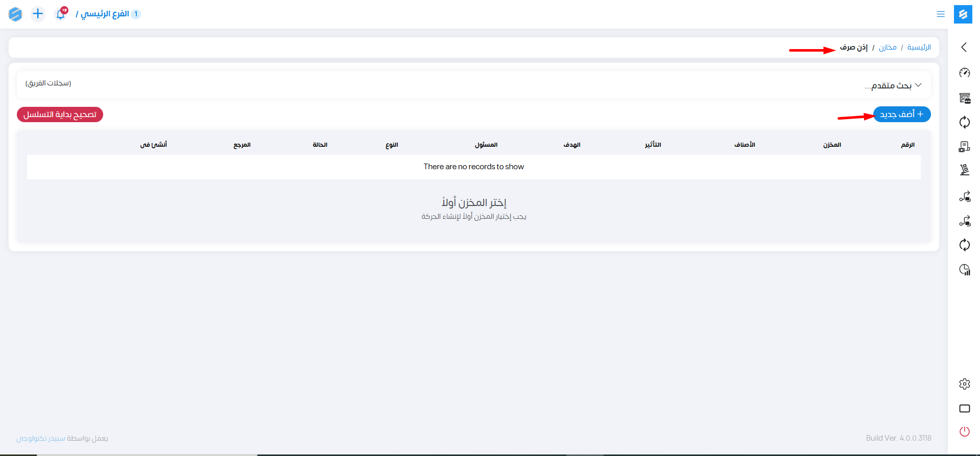Collapse sidebar with the back chevron

click(964, 47)
